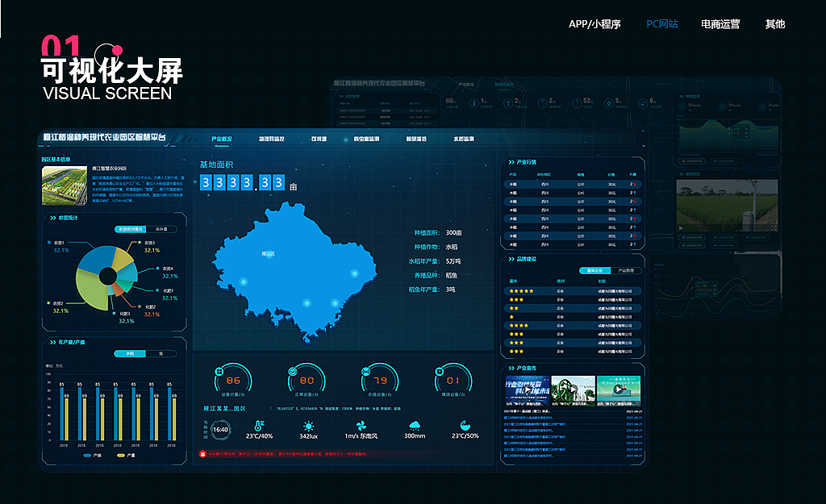Select the 农资使用情况 toggle option
826x504 pixels.
130,229
